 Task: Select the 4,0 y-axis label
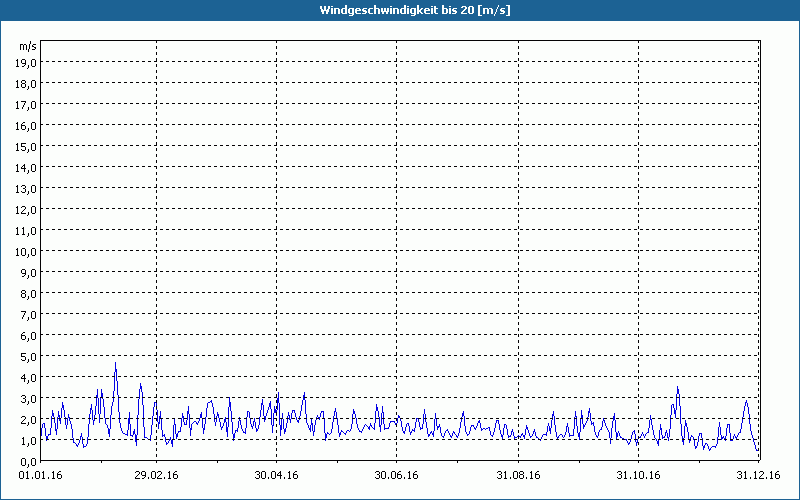(29, 378)
